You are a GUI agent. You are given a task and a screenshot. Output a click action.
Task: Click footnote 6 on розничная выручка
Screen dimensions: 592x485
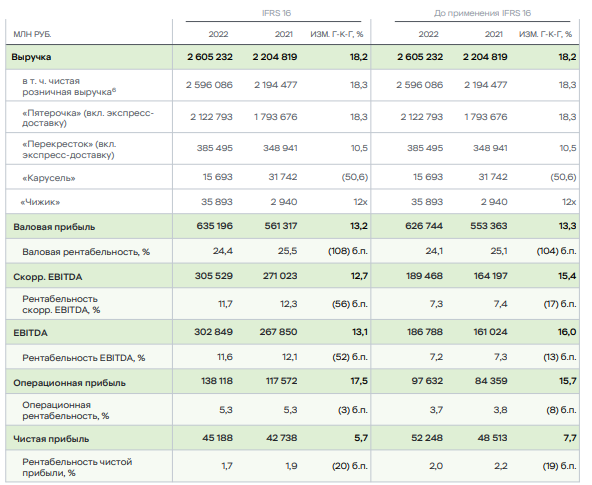coord(114,90)
